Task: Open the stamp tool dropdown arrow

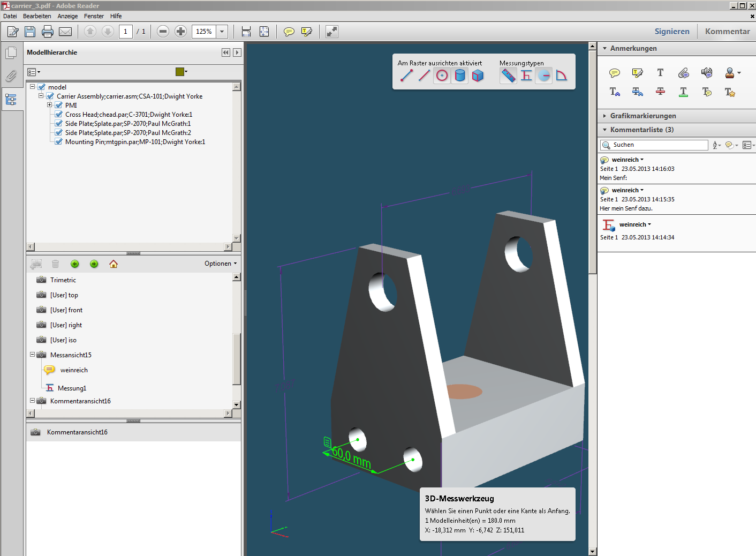Action: (739, 73)
